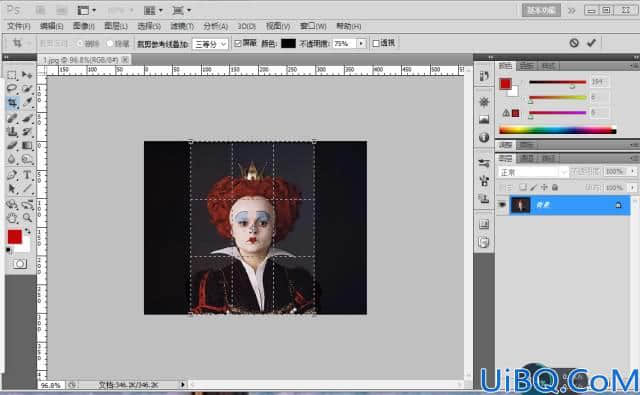Open the Info panel icon

[484, 138]
